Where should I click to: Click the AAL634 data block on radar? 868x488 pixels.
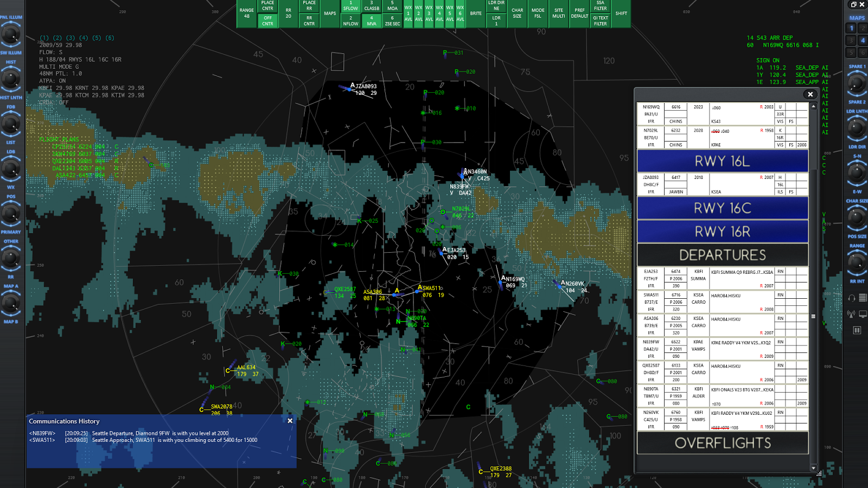247,371
